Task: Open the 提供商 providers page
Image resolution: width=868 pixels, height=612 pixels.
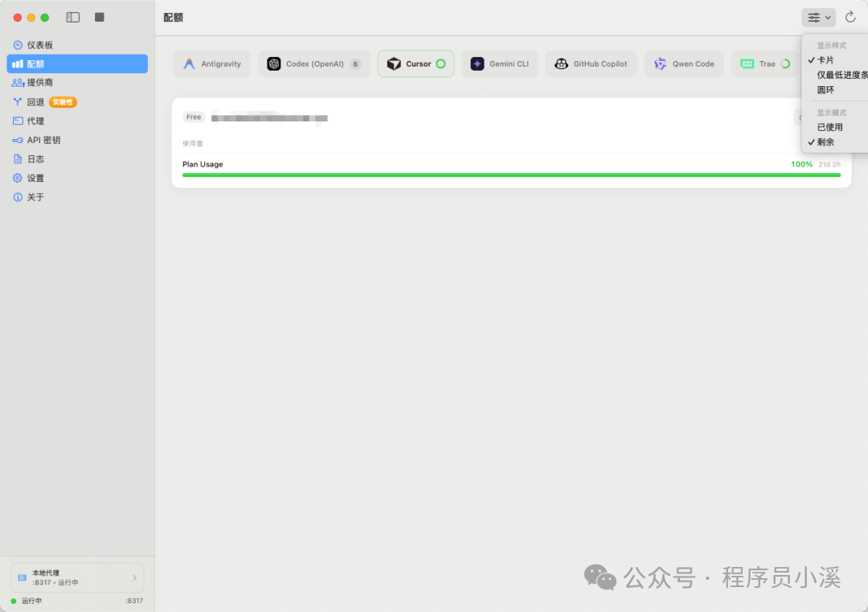Action: pyautogui.click(x=77, y=83)
